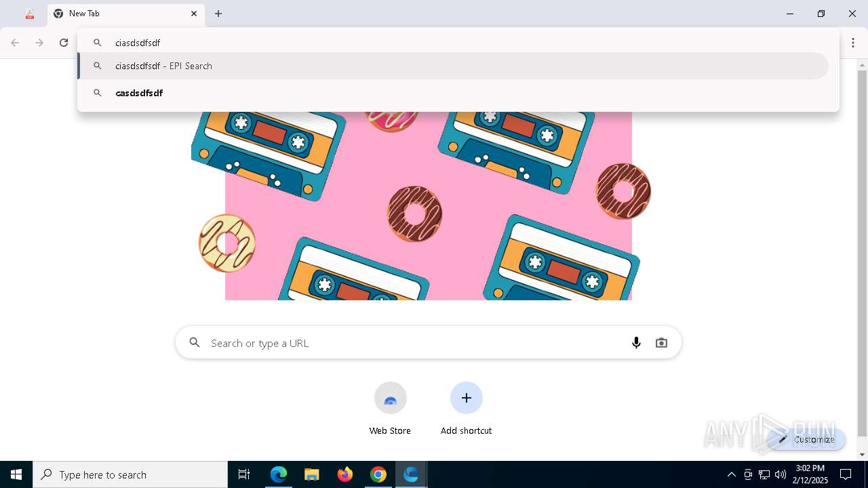Click the page vertical scrollbar
Screen dimensions: 868x488
pos(862,254)
